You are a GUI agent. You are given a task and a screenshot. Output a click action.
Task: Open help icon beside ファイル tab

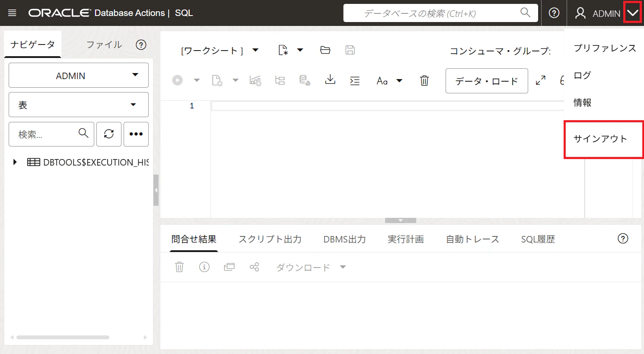point(141,45)
